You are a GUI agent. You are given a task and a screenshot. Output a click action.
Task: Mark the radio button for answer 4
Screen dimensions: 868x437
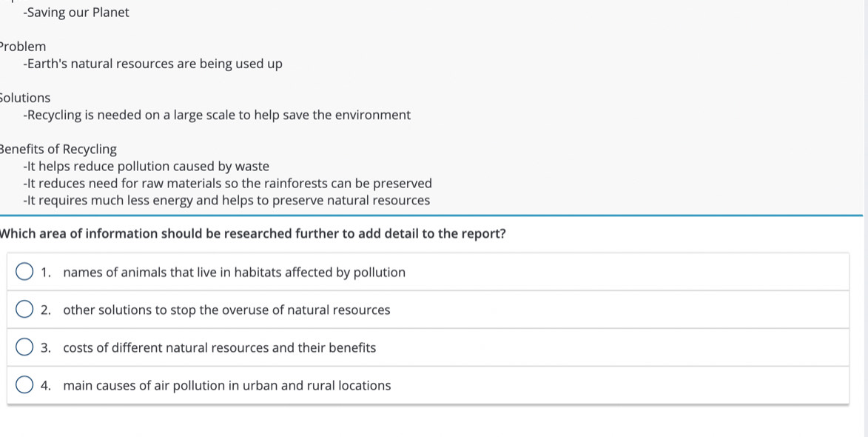24,385
